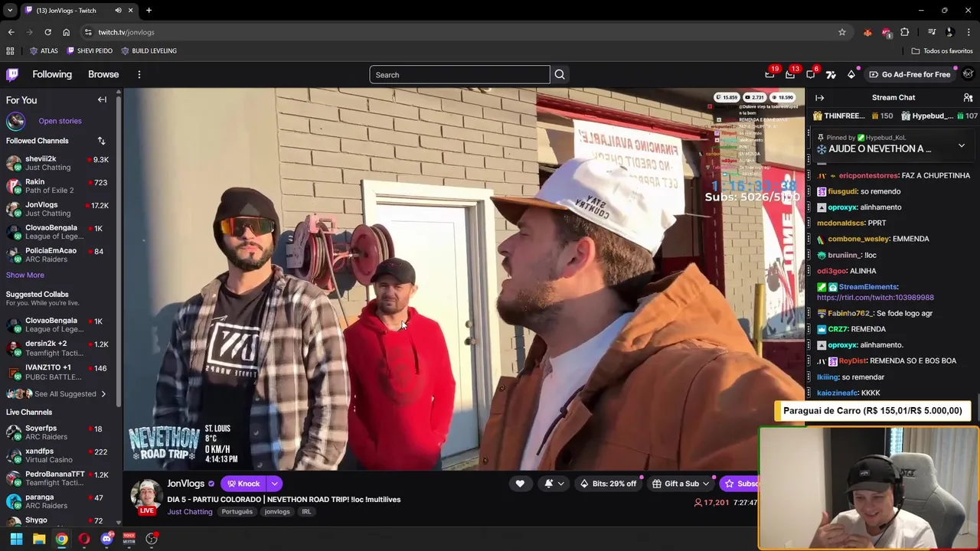The width and height of the screenshot is (980, 551).
Task: Open the browser extensions puzzle icon
Action: click(x=905, y=32)
